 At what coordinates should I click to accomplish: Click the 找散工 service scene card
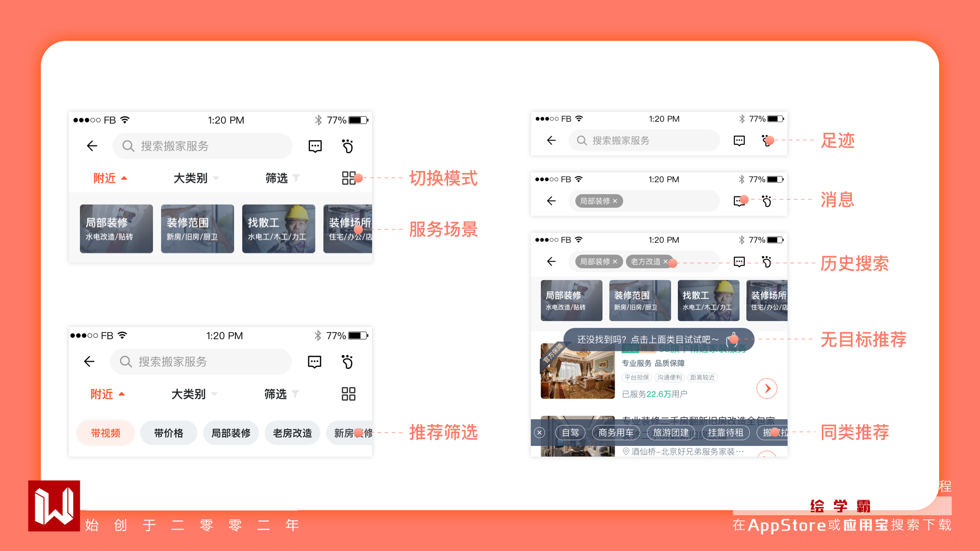tap(278, 229)
